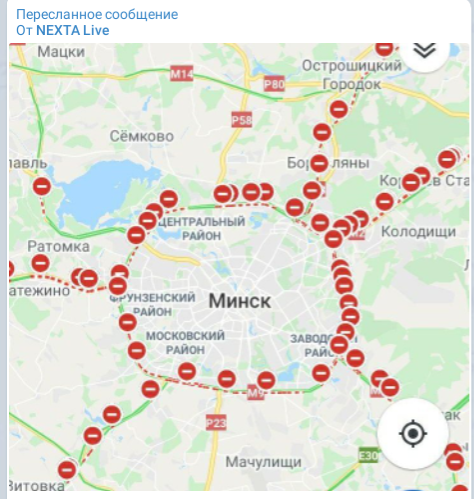The image size is (474, 499).
Task: Collapse the panel with double-chevron button
Action: pyautogui.click(x=424, y=51)
